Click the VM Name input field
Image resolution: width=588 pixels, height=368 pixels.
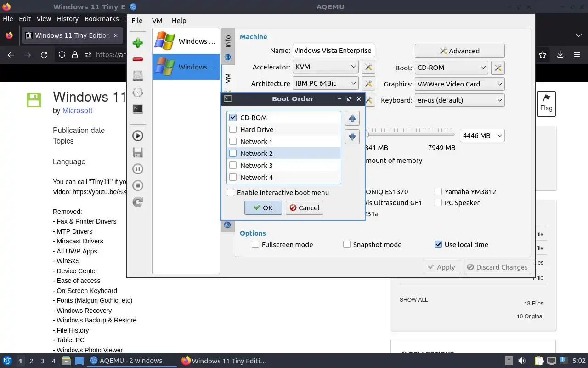pyautogui.click(x=334, y=51)
